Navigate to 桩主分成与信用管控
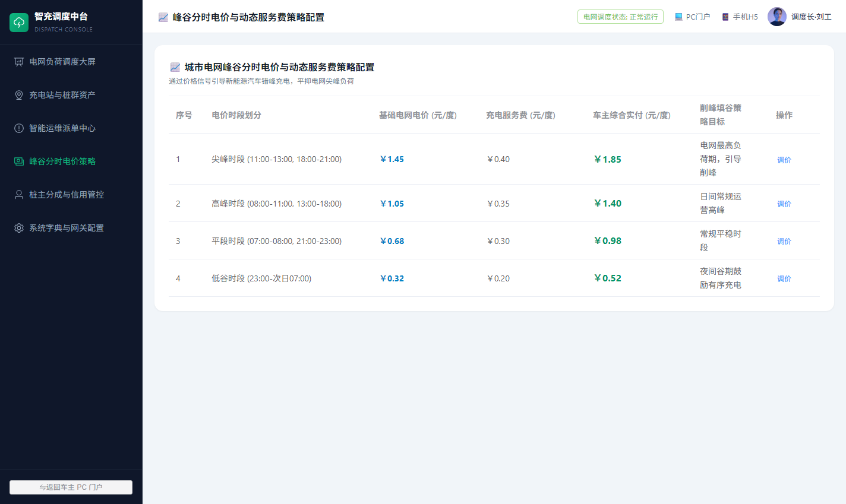Image resolution: width=846 pixels, height=504 pixels. click(71, 195)
